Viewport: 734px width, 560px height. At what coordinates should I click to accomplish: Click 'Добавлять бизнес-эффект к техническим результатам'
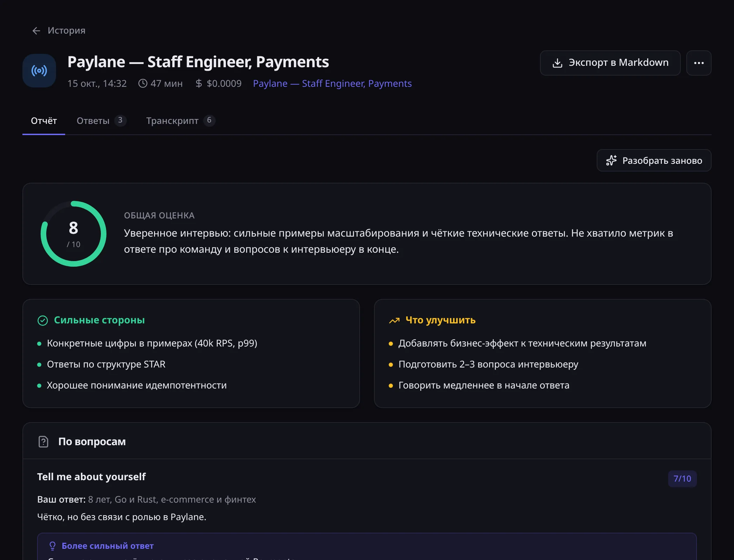[x=522, y=343]
